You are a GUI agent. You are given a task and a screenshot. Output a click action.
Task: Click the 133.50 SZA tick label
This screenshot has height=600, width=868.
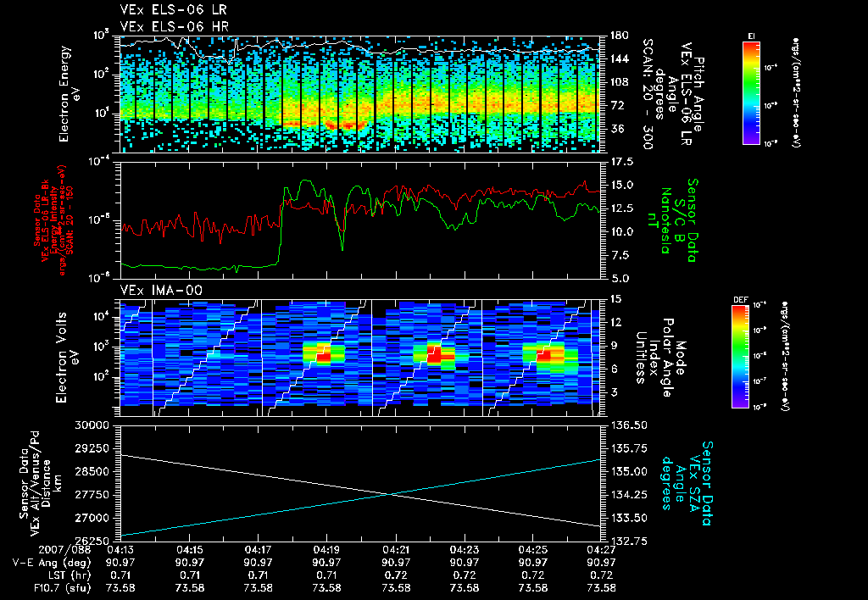[x=630, y=518]
